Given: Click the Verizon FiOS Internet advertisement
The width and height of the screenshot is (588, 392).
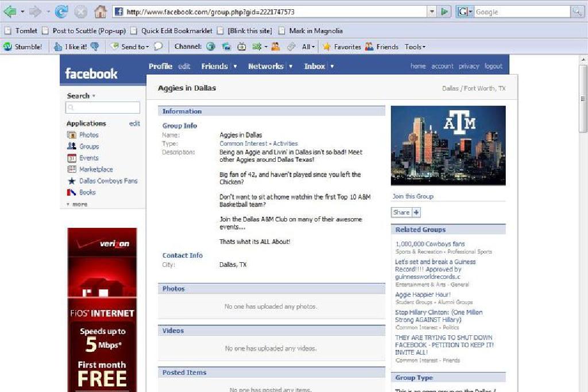Looking at the screenshot, I should coord(102,310).
